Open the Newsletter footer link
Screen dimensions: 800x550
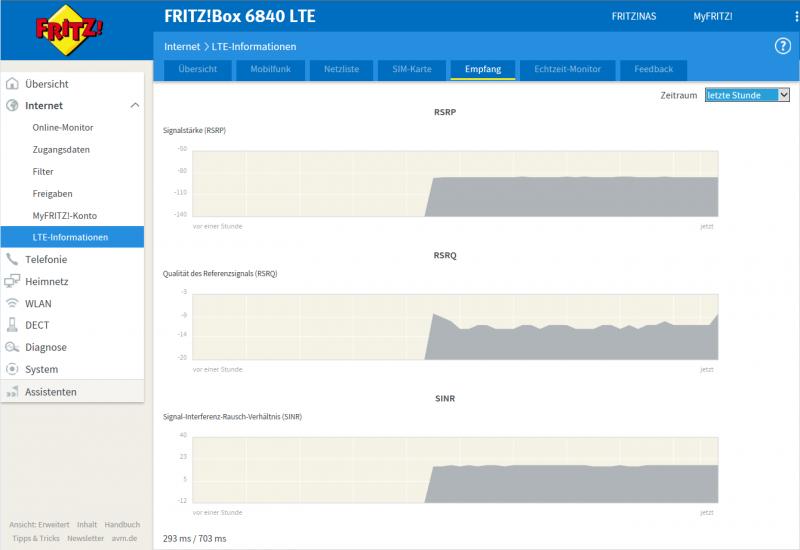coord(85,538)
